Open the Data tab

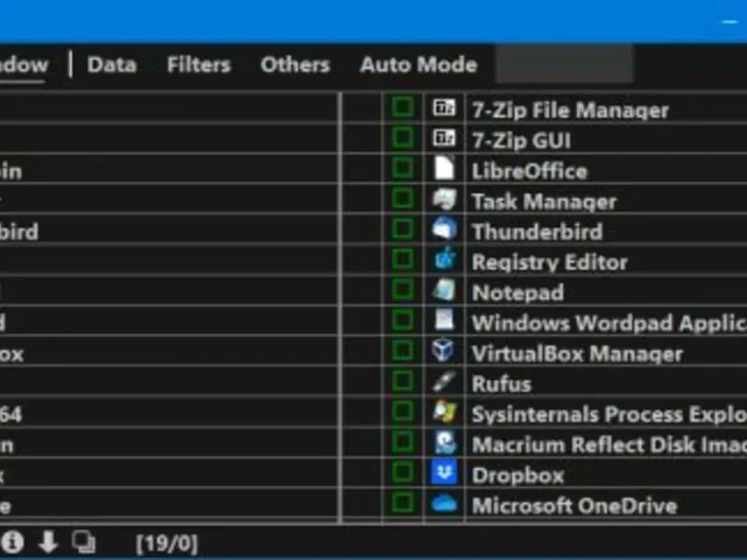coord(112,64)
